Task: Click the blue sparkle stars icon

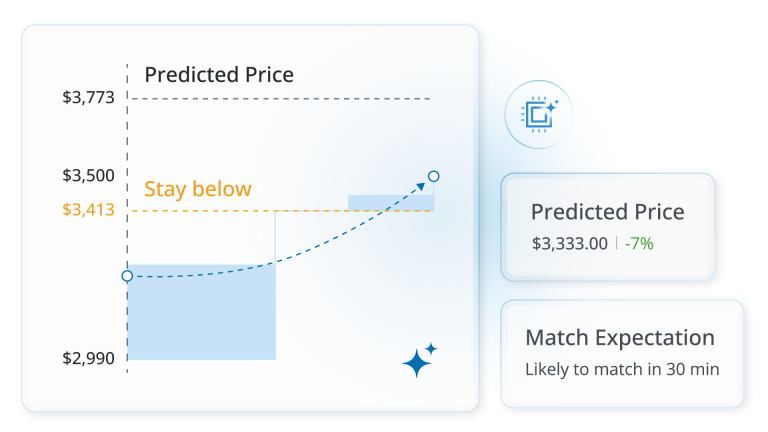Action: point(420,361)
